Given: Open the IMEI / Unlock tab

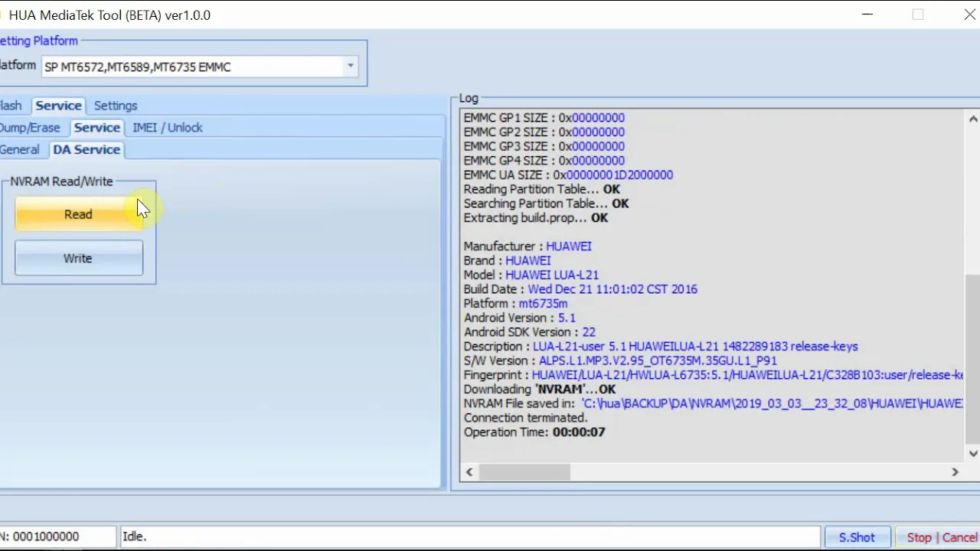Looking at the screenshot, I should (x=167, y=128).
